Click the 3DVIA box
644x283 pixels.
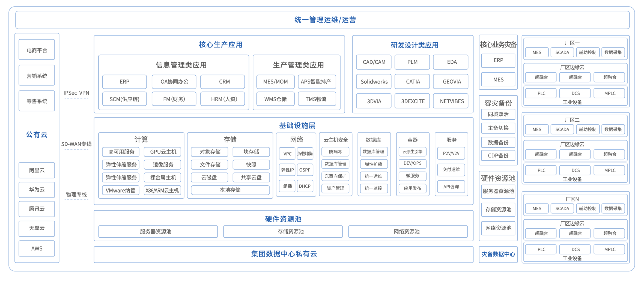374,101
